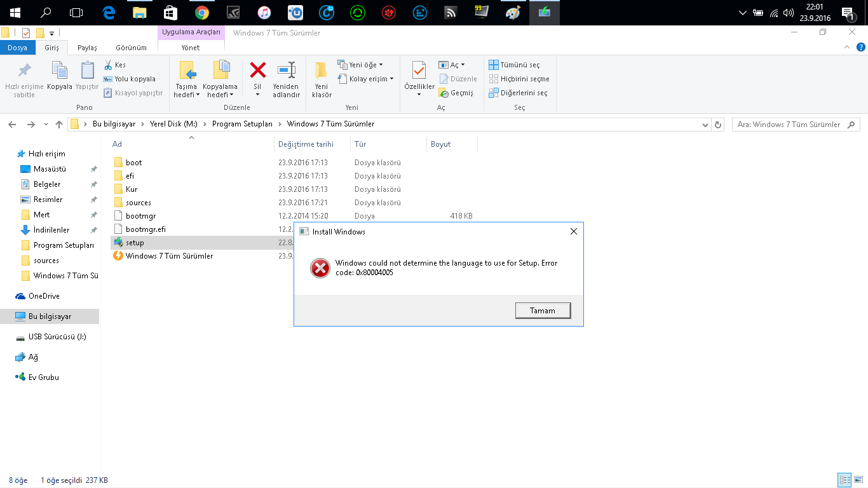Viewport: 868px width, 488px height.
Task: Open recent locations dropdown arrow
Action: click(46, 125)
